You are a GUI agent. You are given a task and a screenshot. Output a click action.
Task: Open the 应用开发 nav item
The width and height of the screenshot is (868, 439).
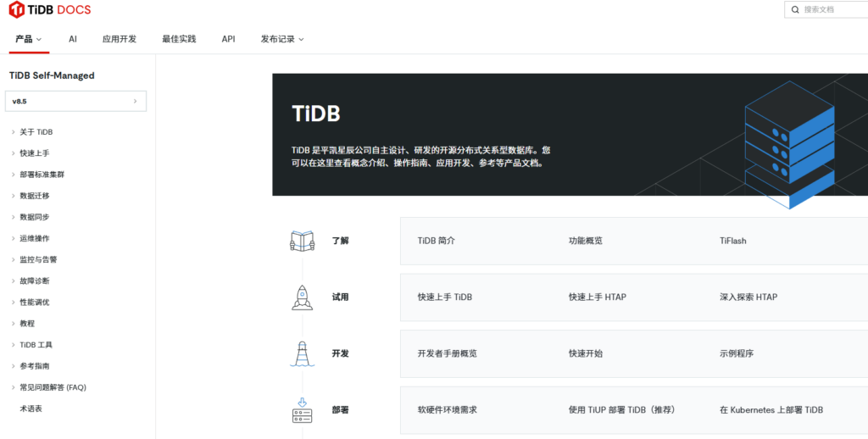click(119, 39)
